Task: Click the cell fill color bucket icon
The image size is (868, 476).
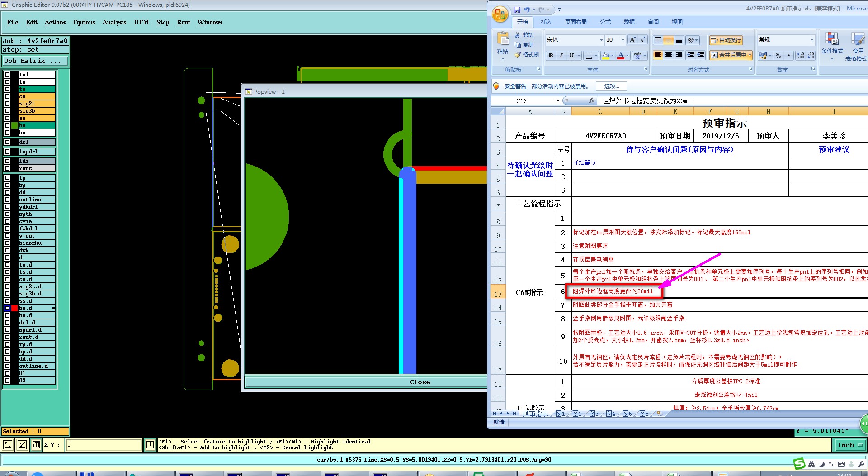Action: 606,56
